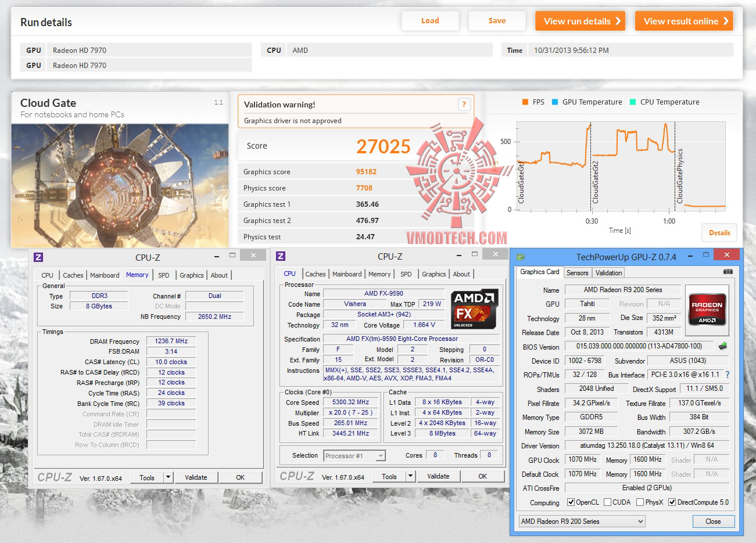Click the Cloud Gate benchmark preview image

[x=120, y=186]
